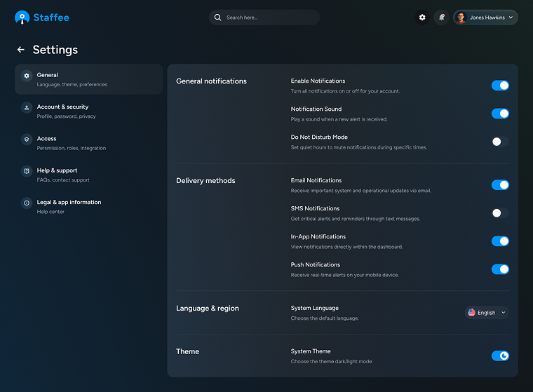Open the English language dropdown
Viewport: 533px width, 392px height.
(x=487, y=313)
